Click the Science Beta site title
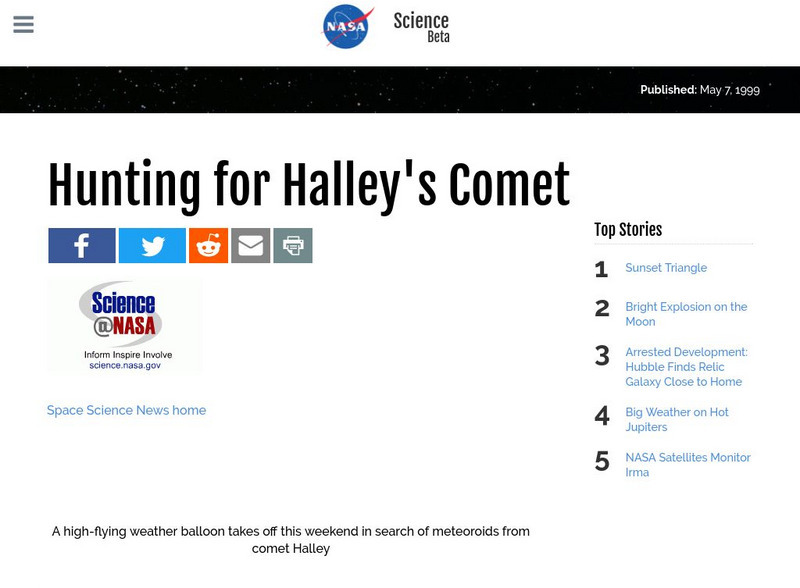Screen dimensions: 800x588 pyautogui.click(x=421, y=27)
